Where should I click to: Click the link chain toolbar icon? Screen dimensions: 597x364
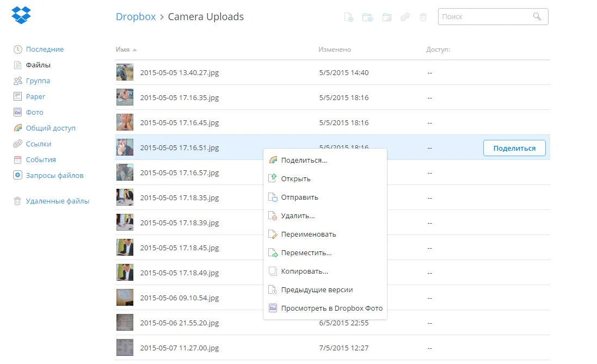pyautogui.click(x=405, y=17)
